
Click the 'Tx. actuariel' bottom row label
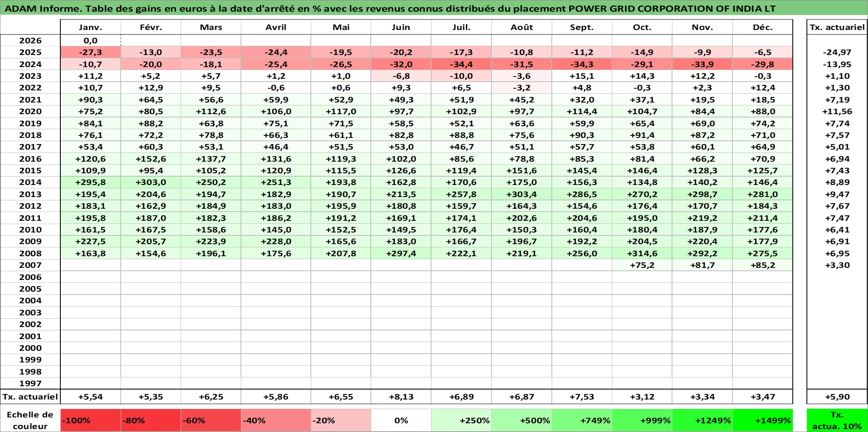[x=30, y=397]
